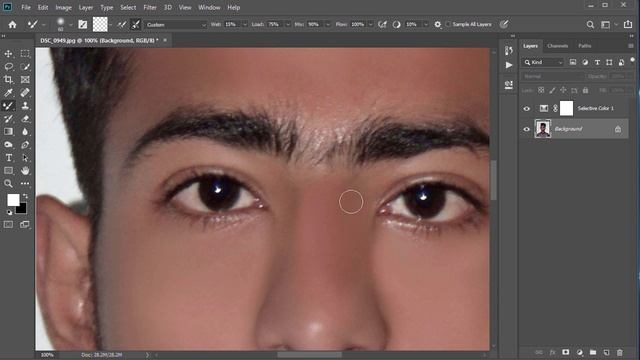Open the Wet value dropdown
This screenshot has height=360, width=640.
(x=245, y=24)
